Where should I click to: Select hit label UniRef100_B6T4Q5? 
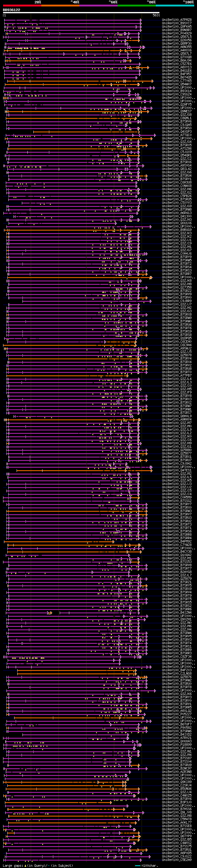coord(177,78)
